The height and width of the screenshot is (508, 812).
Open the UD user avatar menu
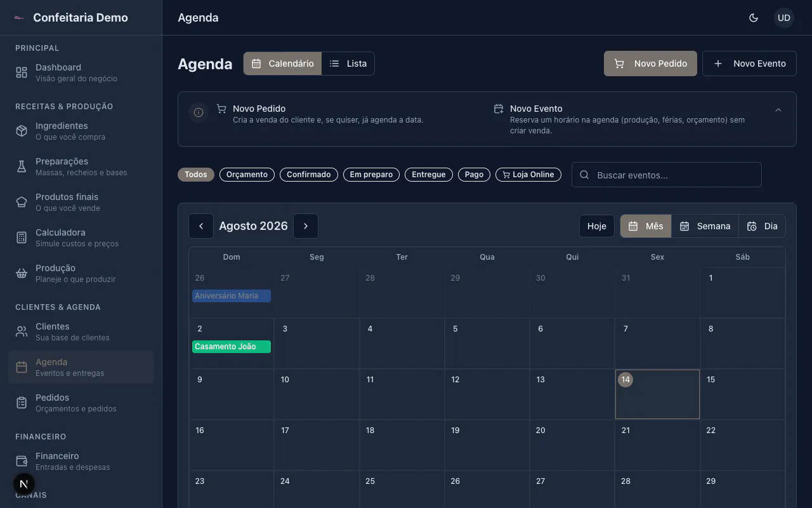click(784, 18)
